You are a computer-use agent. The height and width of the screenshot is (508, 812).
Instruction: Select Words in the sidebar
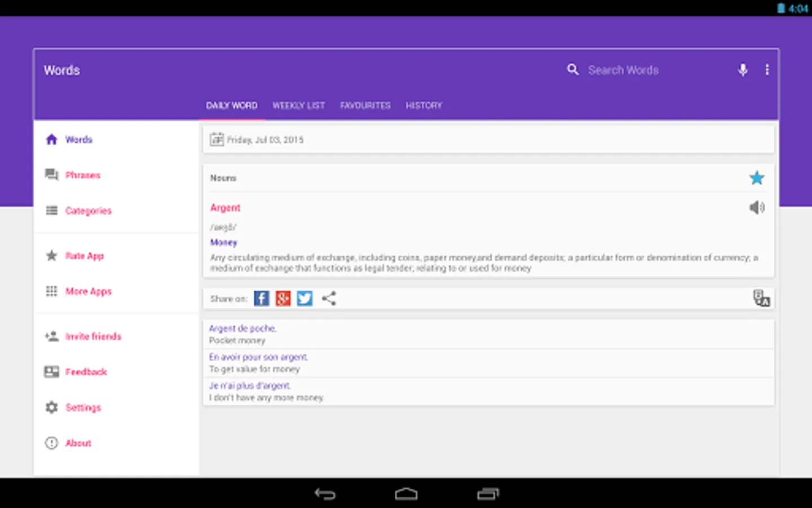click(79, 139)
